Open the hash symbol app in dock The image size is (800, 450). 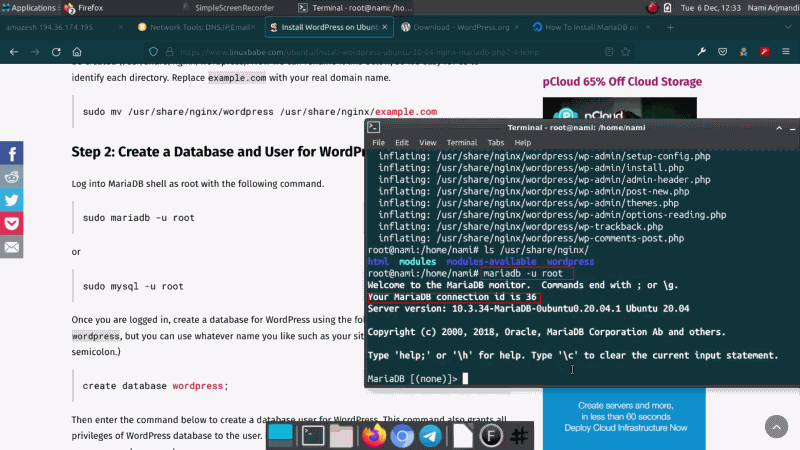click(519, 436)
